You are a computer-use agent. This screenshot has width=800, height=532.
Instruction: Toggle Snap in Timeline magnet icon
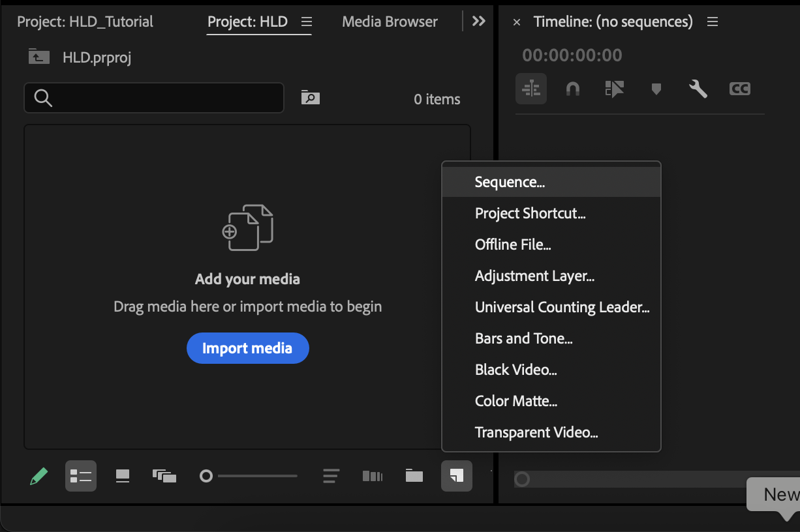572,89
